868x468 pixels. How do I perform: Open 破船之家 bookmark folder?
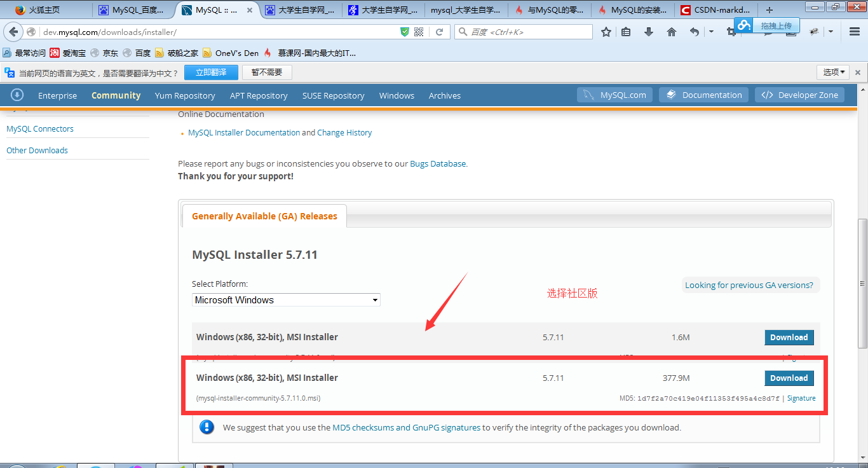pos(177,53)
